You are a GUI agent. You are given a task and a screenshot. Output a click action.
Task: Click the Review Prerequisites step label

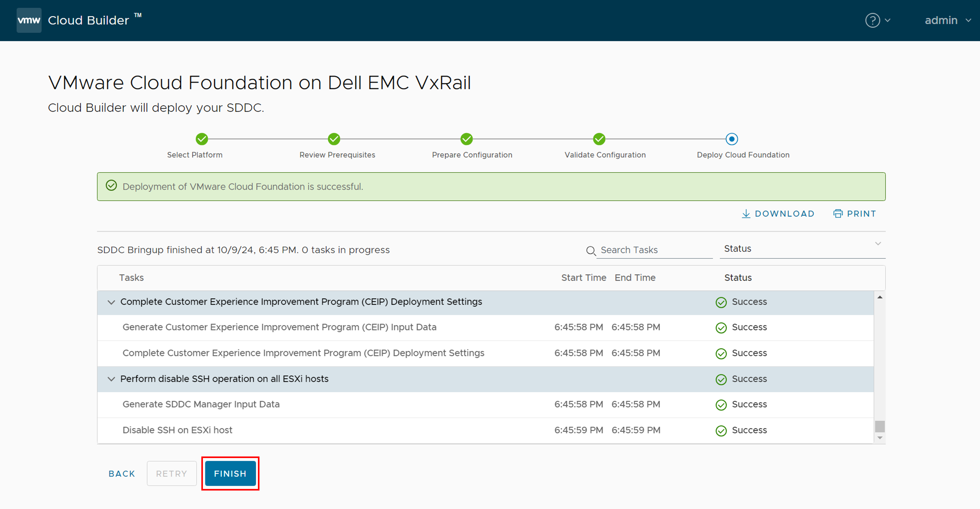(x=337, y=155)
